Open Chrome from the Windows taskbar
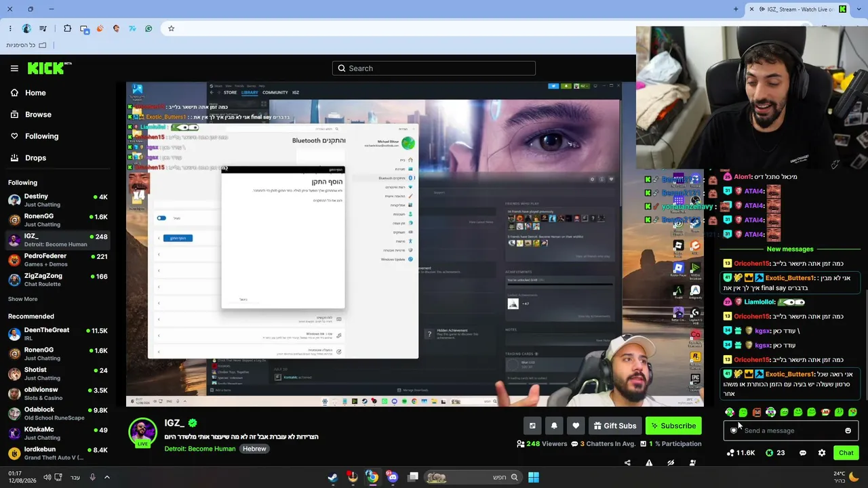This screenshot has width=868, height=488. 372,477
